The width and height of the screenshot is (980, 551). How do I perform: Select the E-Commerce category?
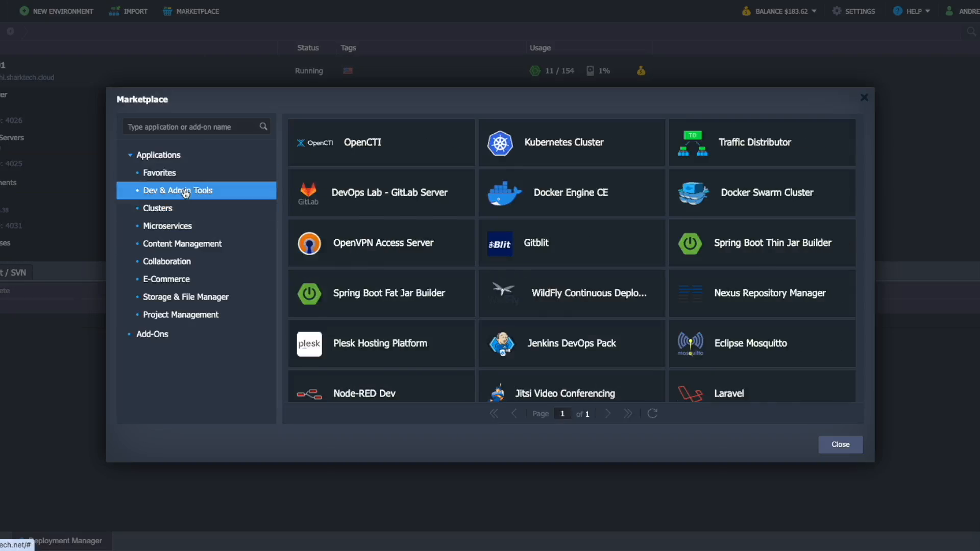166,279
